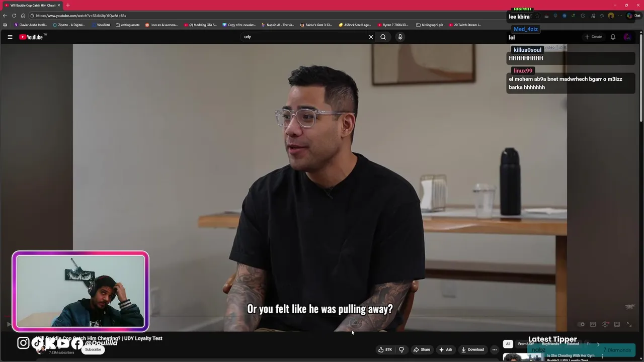This screenshot has height=362, width=644.
Task: Open the YouTube account avatar menu
Action: tap(627, 37)
